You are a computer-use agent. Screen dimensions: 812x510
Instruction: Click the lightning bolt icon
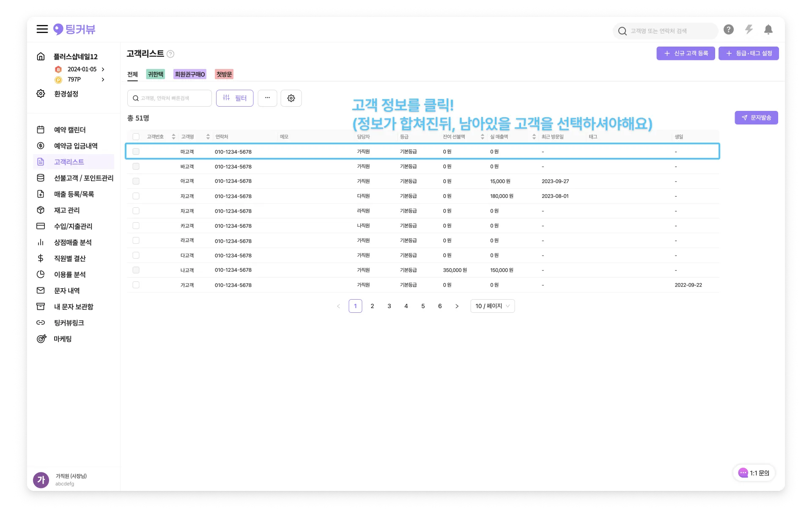(749, 30)
